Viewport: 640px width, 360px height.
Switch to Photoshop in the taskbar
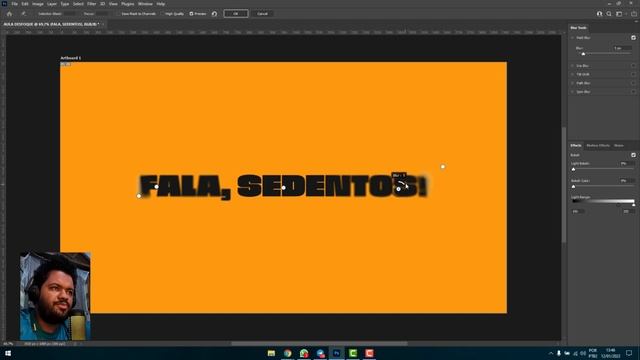pos(336,353)
